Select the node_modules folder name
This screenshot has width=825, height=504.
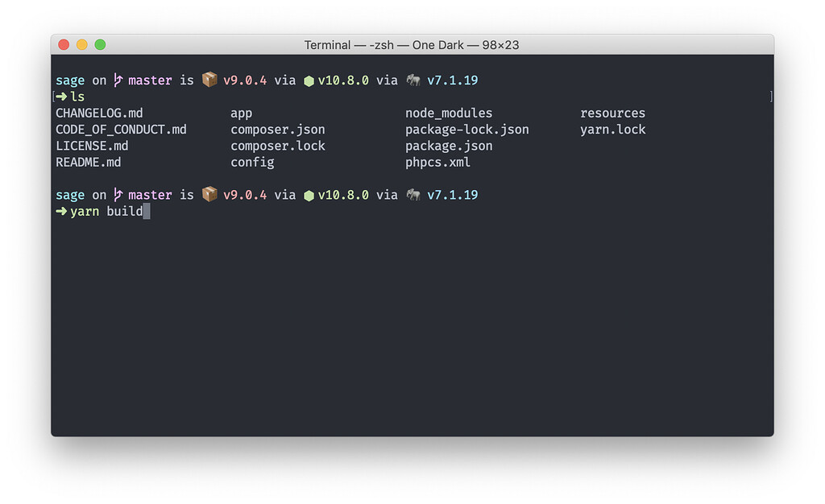448,113
